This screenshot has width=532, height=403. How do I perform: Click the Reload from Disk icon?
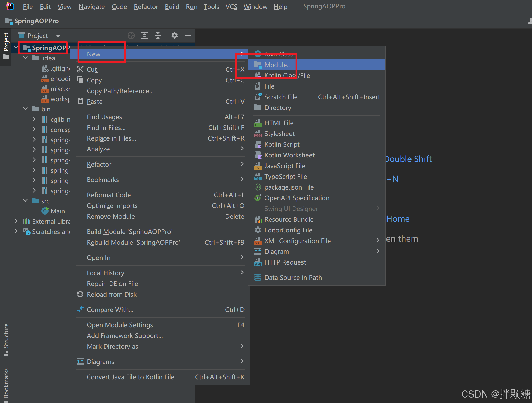pyautogui.click(x=80, y=294)
